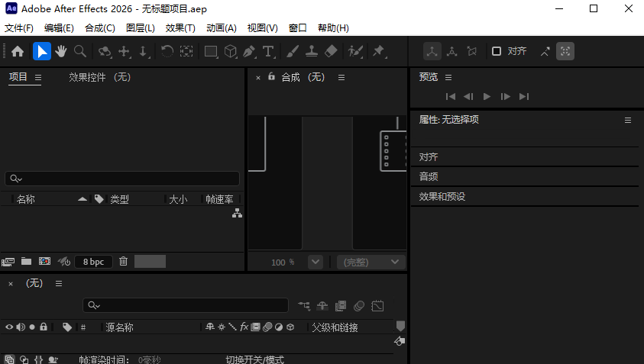Image resolution: width=644 pixels, height=364 pixels.
Task: Toggle the lock icon on composition tab
Action: pyautogui.click(x=271, y=77)
